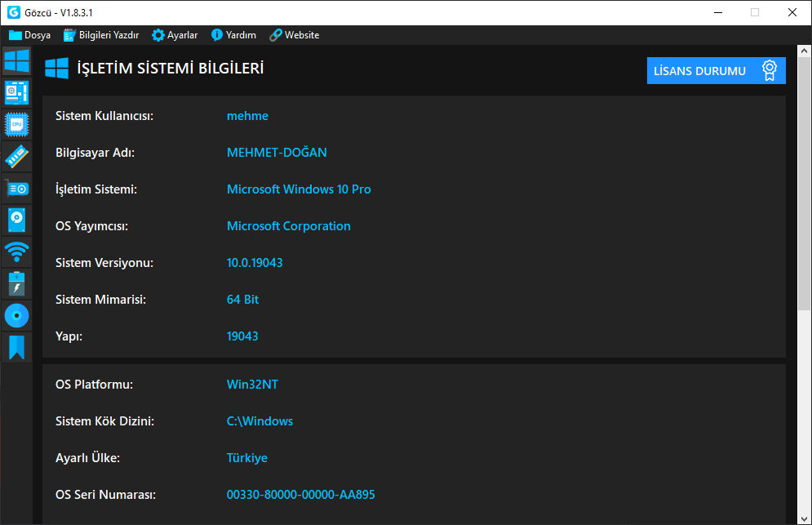Click Bilgileri Yazdır in menu bar

(x=101, y=35)
